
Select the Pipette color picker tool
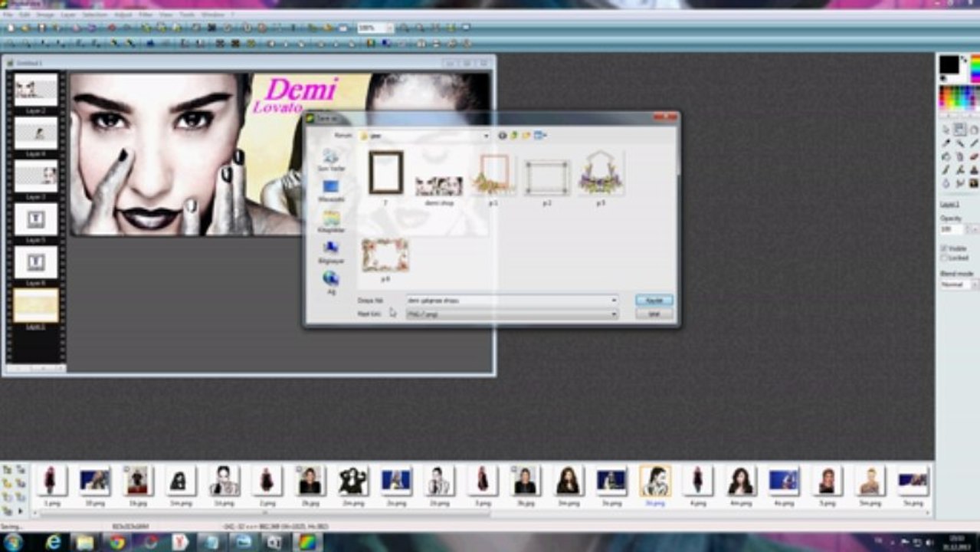pos(946,143)
